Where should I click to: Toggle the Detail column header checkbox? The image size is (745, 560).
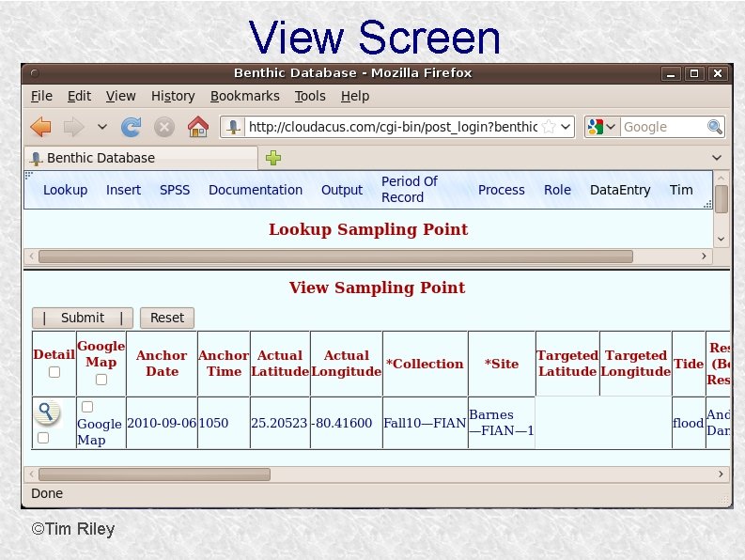tap(54, 372)
